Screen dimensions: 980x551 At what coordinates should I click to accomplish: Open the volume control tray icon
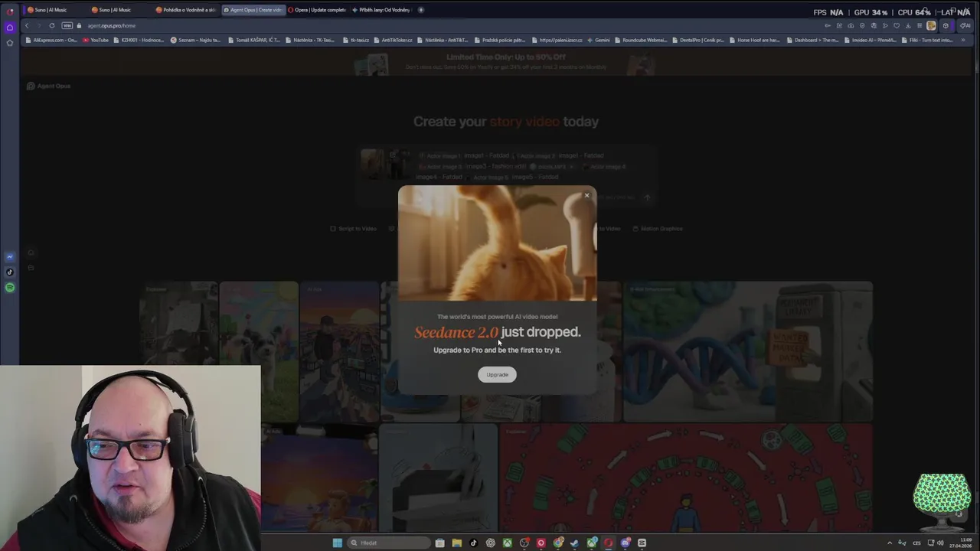940,543
